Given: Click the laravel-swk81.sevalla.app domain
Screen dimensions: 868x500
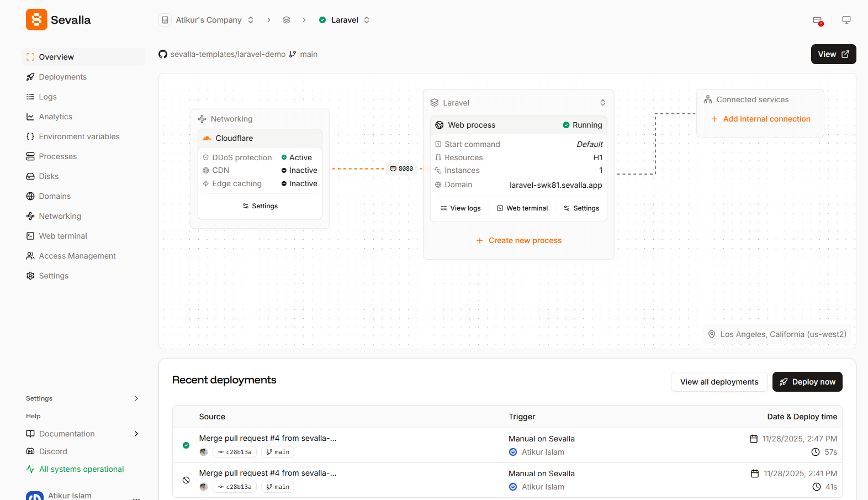Looking at the screenshot, I should point(555,185).
